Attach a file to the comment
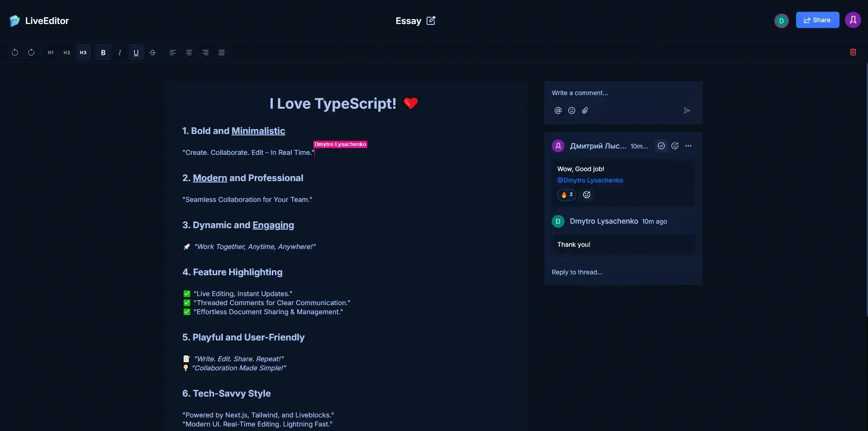The image size is (868, 431). [x=585, y=110]
